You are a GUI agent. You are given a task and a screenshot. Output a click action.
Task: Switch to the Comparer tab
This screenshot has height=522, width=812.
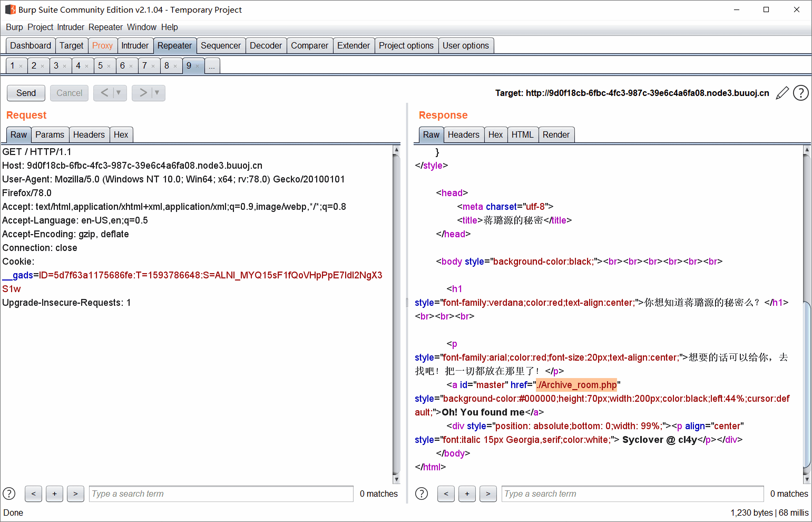(x=310, y=46)
